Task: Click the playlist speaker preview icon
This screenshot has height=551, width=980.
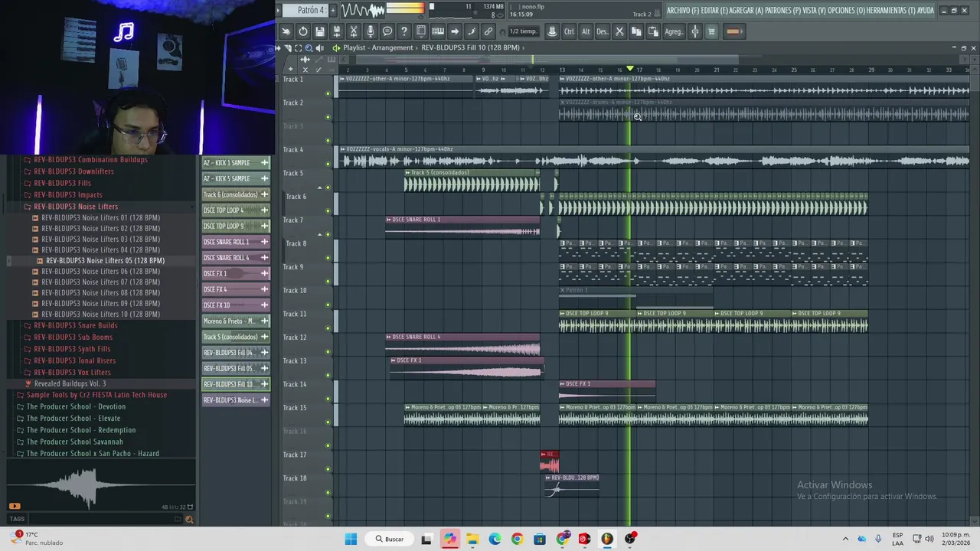Action: (320, 47)
